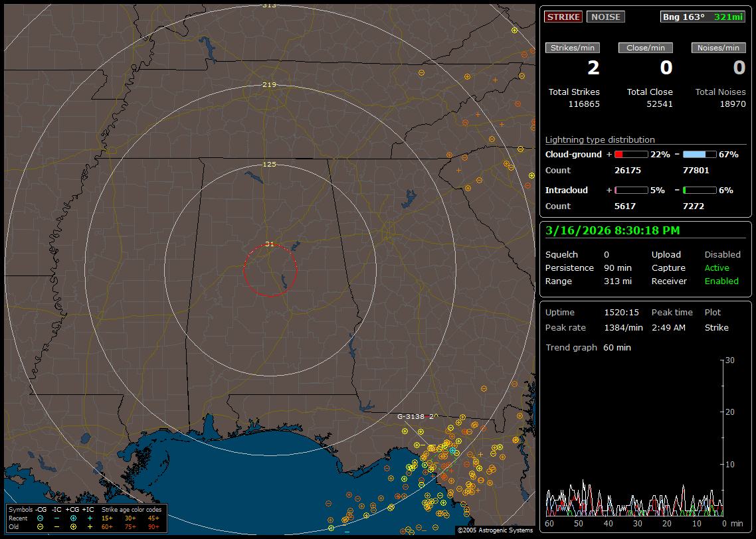Click the red STRIKE indicator button
Viewport: 756px width, 539px height.
click(x=563, y=17)
